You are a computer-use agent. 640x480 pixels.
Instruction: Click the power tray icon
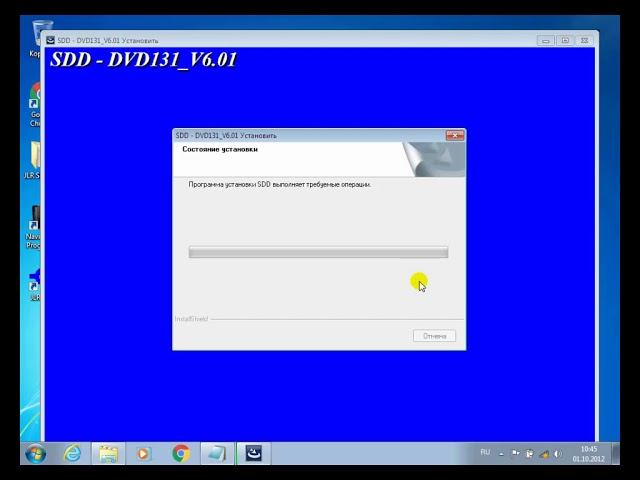tap(529, 454)
